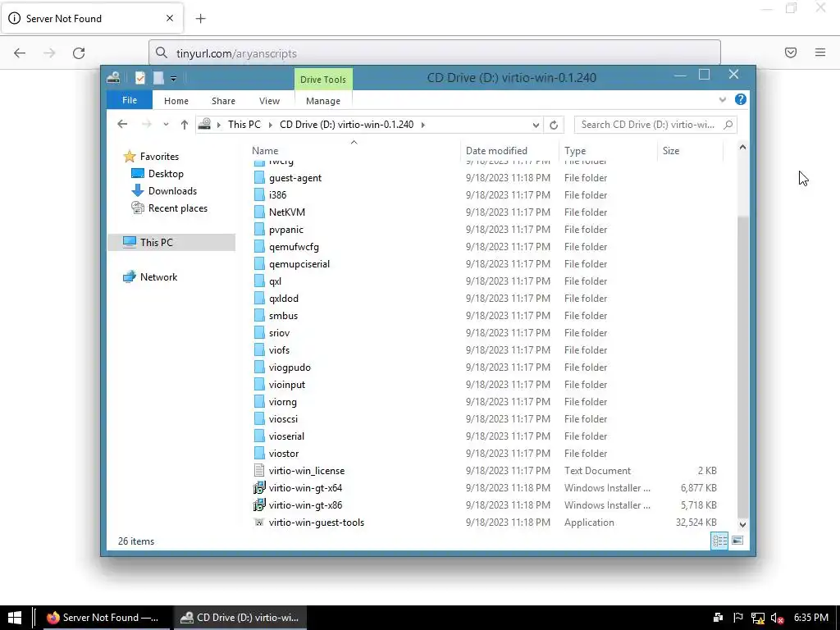Click the Explorer Help question mark icon
The height and width of the screenshot is (630, 840).
[x=741, y=99]
